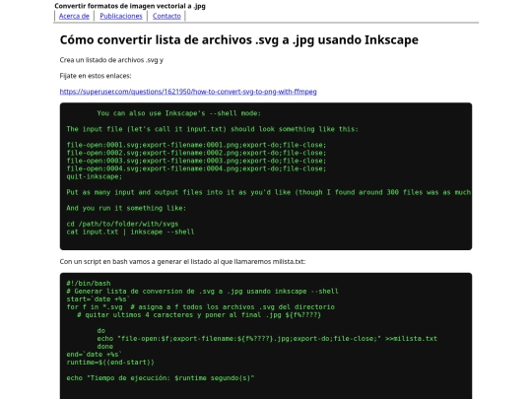Click the code line 'end=`date +%s`'
This screenshot has width=532, height=399.
95,355
